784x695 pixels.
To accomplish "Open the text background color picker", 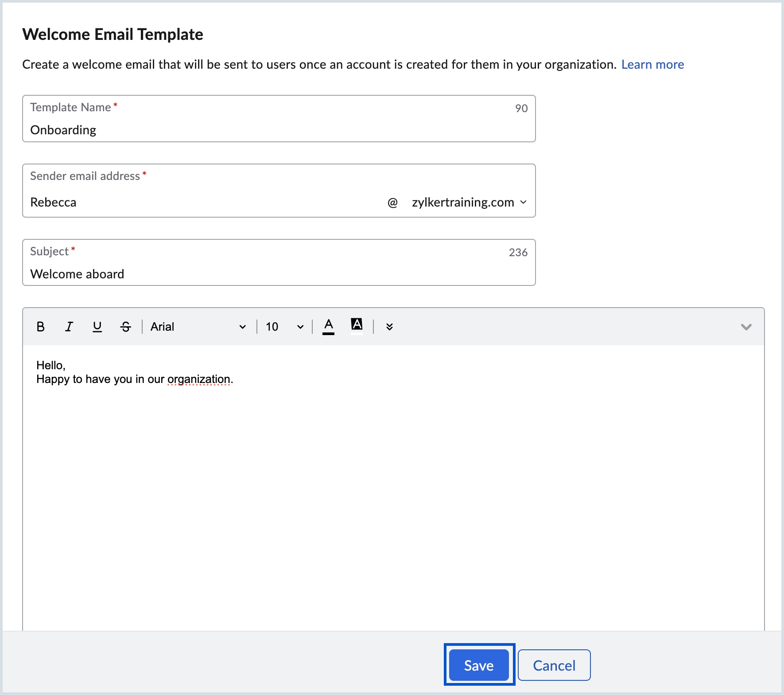I will (x=357, y=325).
